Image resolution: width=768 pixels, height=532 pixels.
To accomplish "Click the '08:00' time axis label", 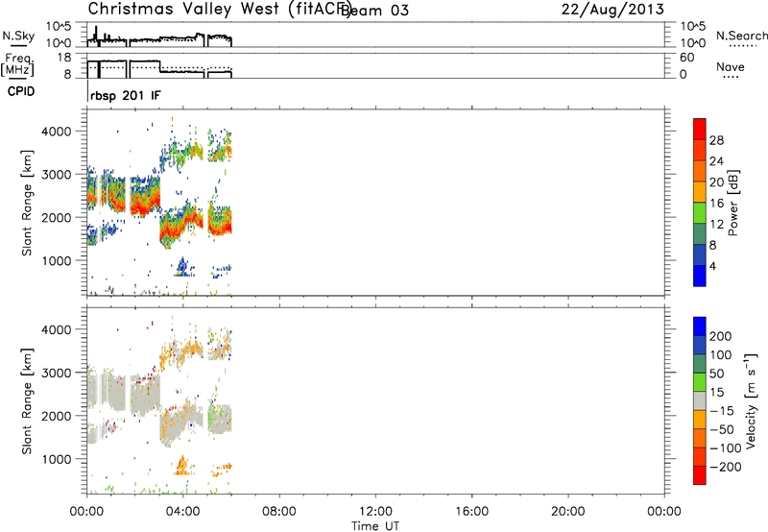I will pyautogui.click(x=279, y=512).
